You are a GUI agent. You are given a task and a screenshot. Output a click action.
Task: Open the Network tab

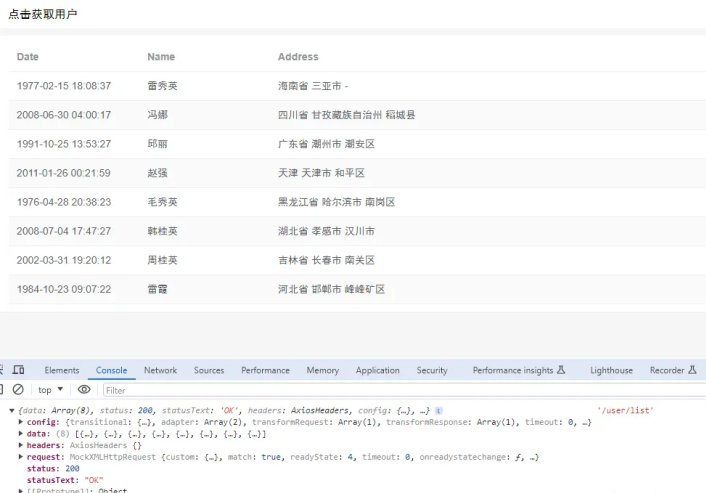pyautogui.click(x=160, y=370)
